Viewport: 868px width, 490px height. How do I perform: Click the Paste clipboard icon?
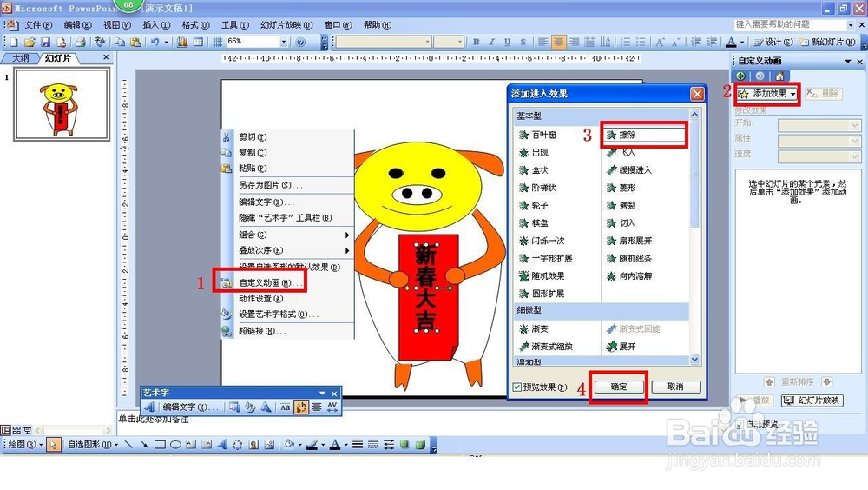tap(135, 42)
